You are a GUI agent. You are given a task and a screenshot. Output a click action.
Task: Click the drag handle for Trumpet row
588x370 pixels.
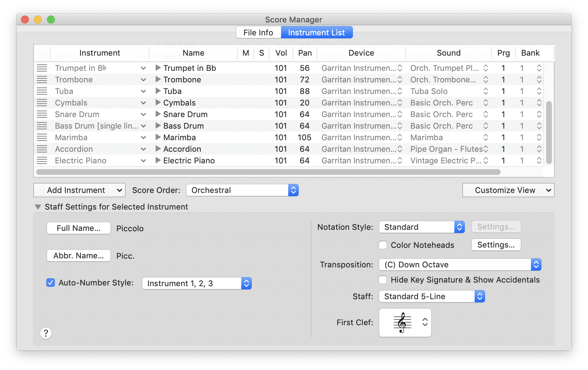tap(42, 68)
